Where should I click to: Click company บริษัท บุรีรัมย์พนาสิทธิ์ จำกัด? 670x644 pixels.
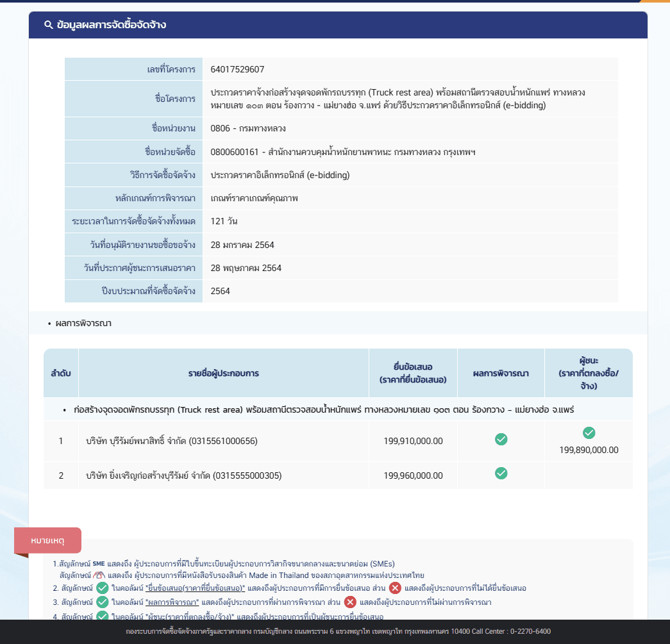tap(172, 441)
